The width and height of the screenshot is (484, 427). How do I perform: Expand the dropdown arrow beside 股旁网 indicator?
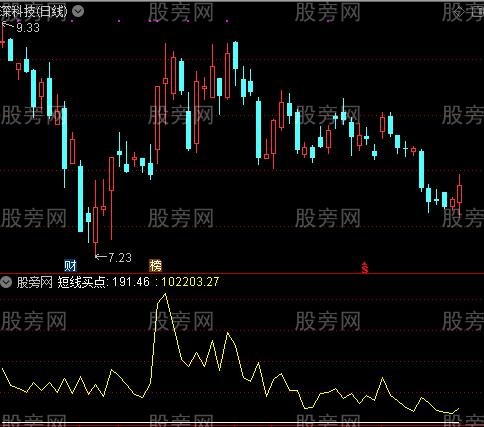tap(6, 282)
